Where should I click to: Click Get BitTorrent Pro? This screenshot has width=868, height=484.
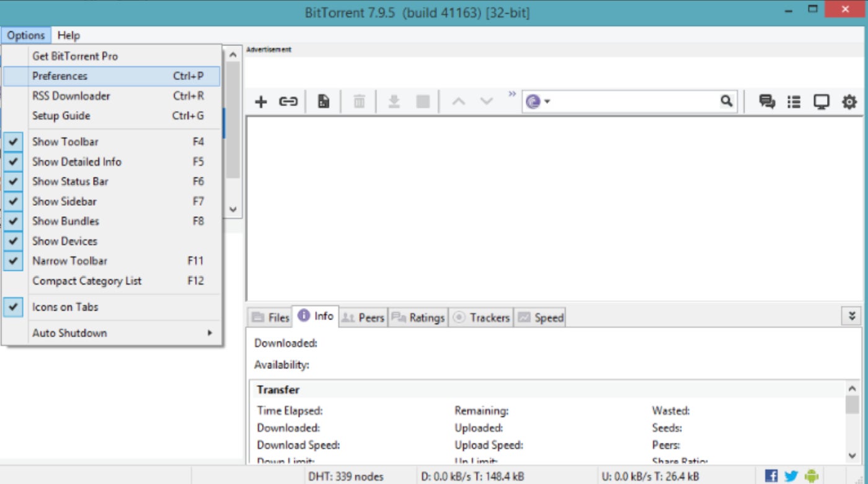tap(75, 56)
